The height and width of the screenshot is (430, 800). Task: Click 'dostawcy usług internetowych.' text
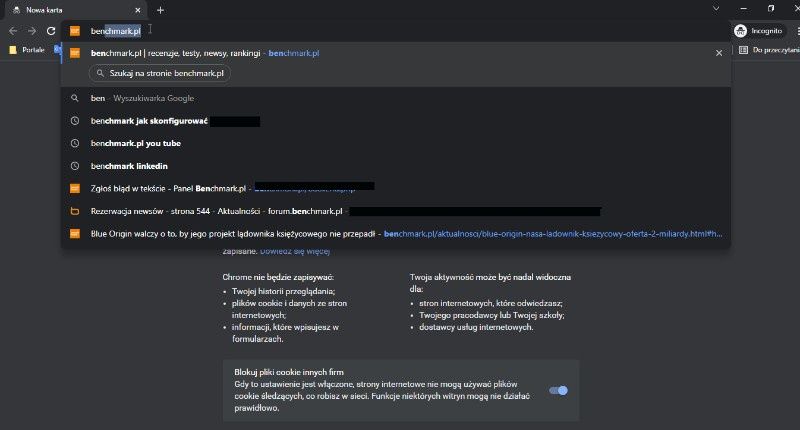(x=476, y=327)
